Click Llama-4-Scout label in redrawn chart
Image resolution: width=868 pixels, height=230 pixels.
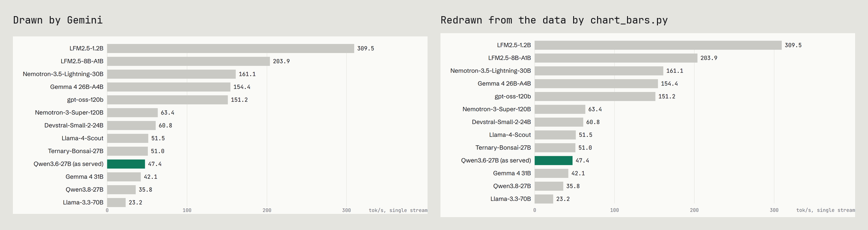point(510,135)
